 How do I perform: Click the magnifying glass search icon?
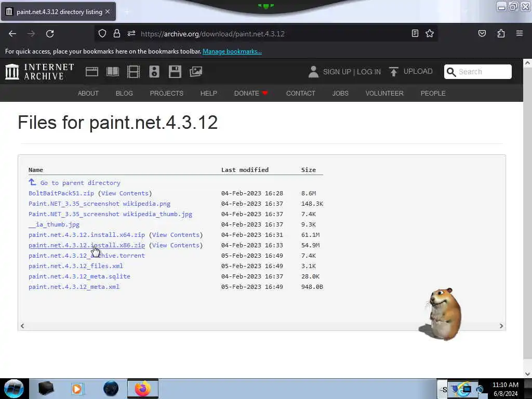[x=451, y=72]
